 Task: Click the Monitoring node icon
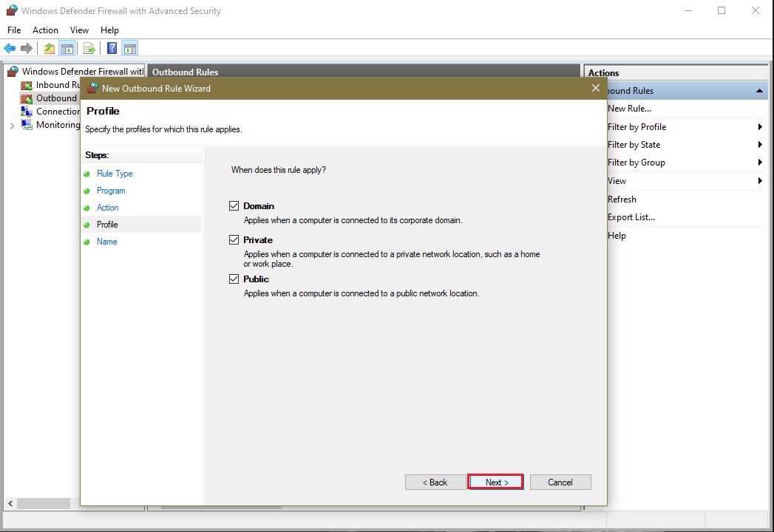(27, 125)
